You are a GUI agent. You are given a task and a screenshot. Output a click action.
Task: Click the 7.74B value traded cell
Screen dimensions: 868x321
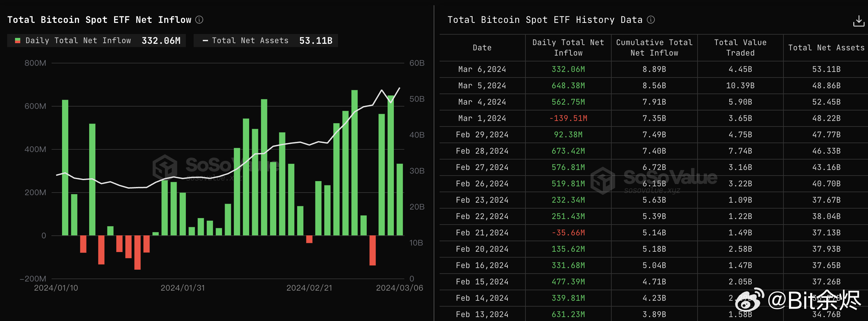click(x=740, y=151)
